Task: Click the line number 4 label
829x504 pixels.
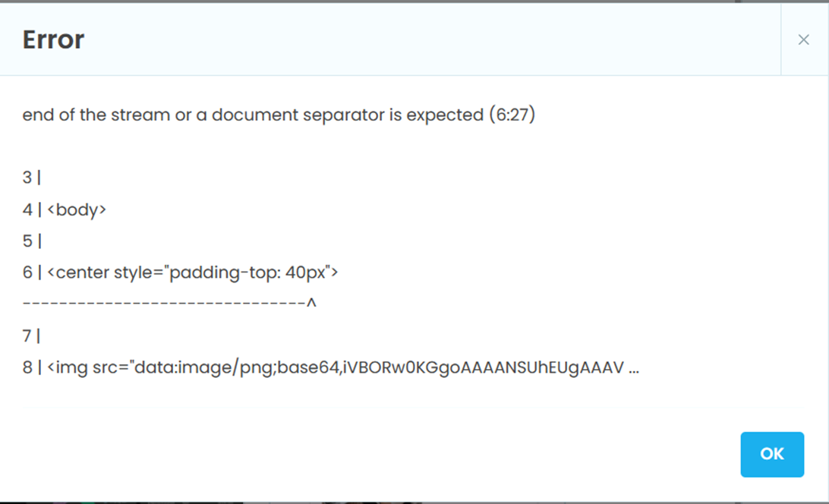Action: pyautogui.click(x=27, y=210)
